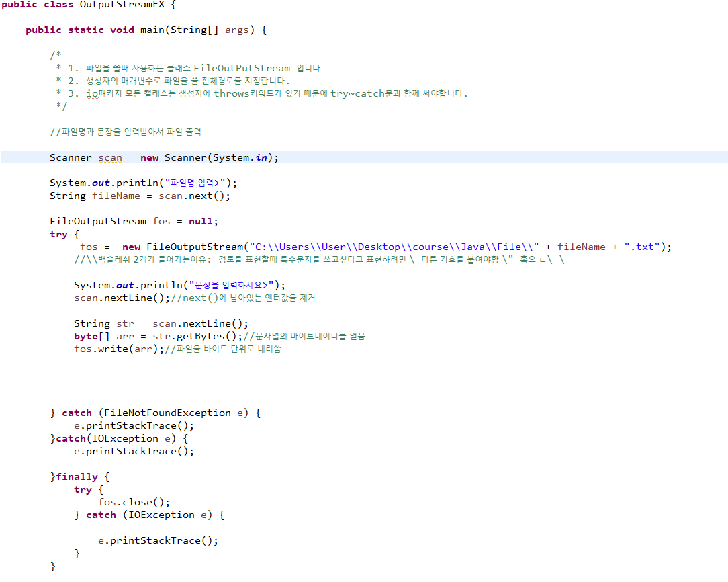Click scan.next() call
The image size is (728, 582).
pos(191,196)
